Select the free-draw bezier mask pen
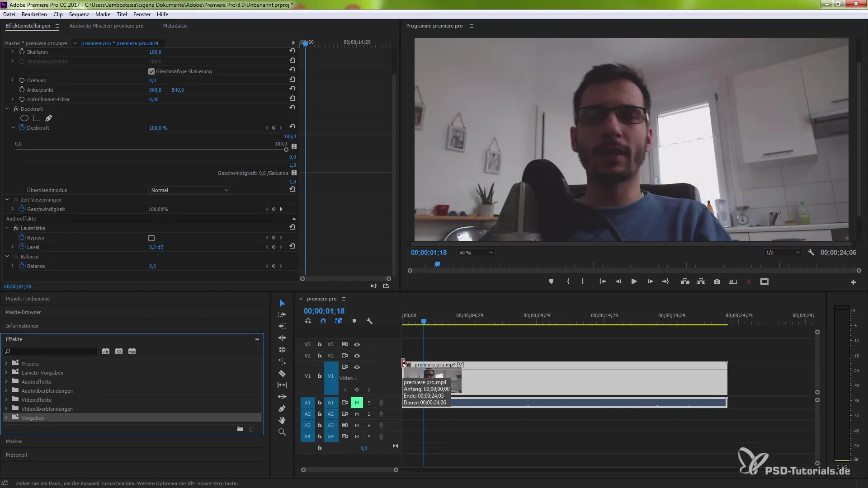 pyautogui.click(x=48, y=118)
